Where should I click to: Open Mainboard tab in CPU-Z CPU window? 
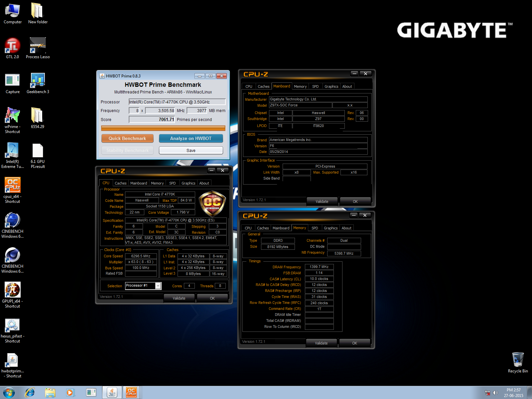pos(139,183)
